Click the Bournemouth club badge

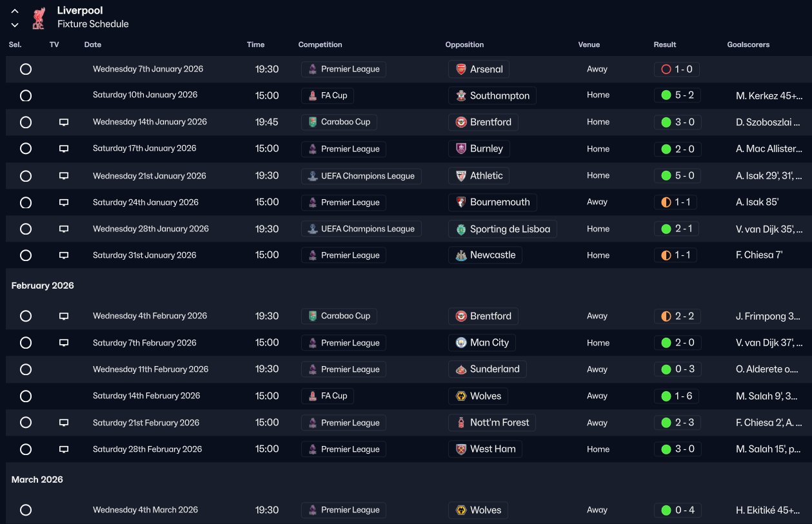tap(460, 202)
